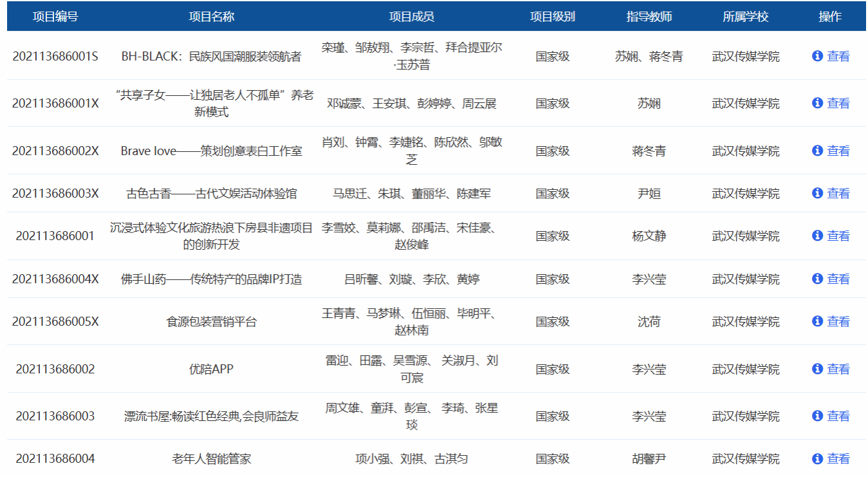Click info icon in Brave love row
The width and height of the screenshot is (868, 477).
817,151
